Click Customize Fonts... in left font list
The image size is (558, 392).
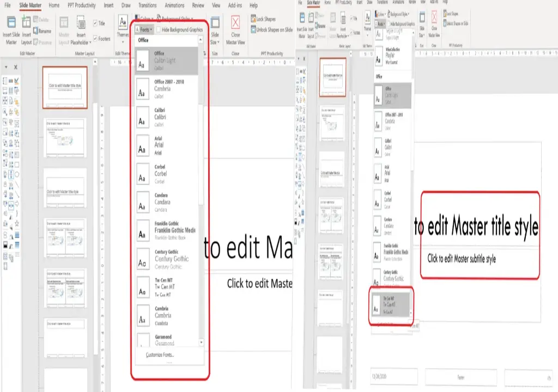point(160,356)
